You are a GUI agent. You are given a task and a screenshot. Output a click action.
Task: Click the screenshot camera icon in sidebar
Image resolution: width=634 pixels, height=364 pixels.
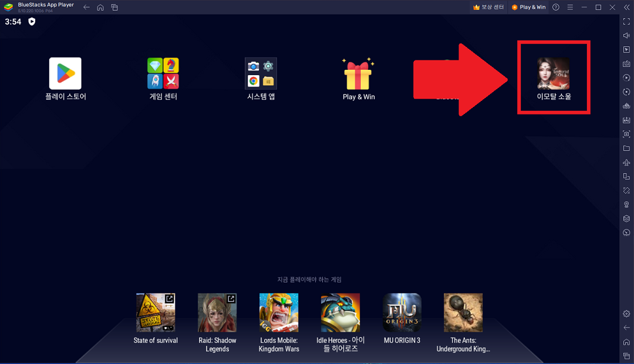[x=626, y=134]
